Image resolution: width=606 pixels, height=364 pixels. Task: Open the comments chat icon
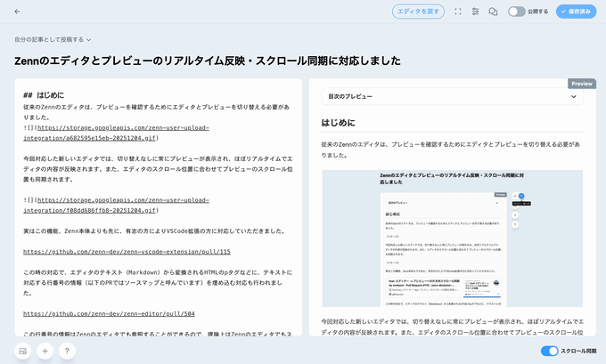pos(493,12)
